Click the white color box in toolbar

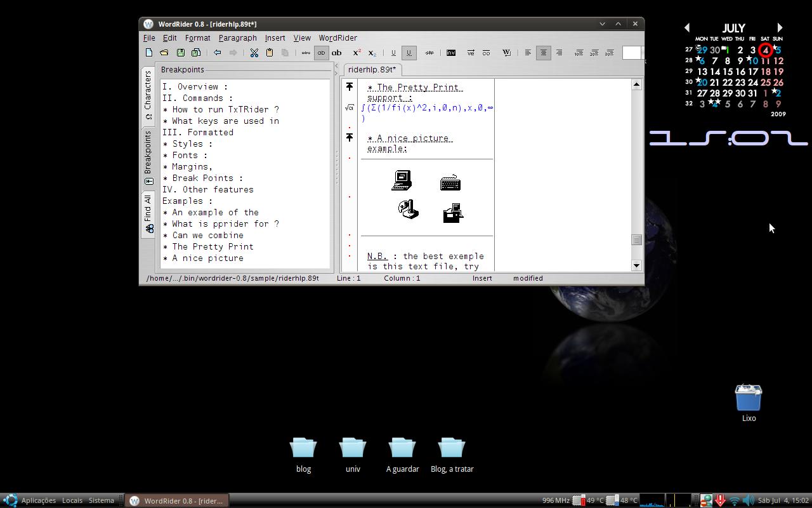coord(632,53)
